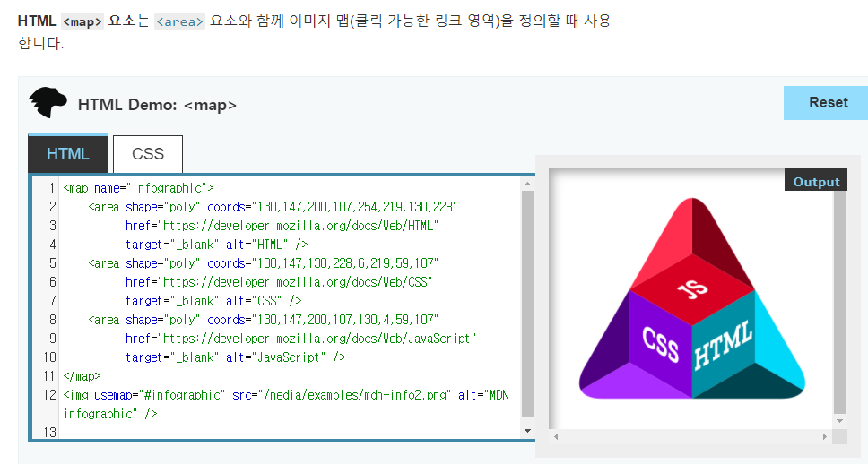Click the Output label badge
This screenshot has height=464, width=868.
coord(816,182)
